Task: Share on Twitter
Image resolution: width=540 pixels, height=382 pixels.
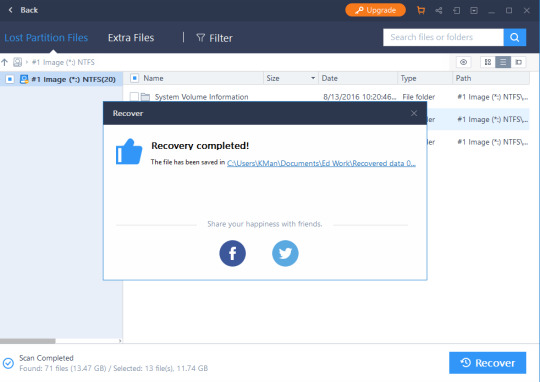Action: pos(285,253)
